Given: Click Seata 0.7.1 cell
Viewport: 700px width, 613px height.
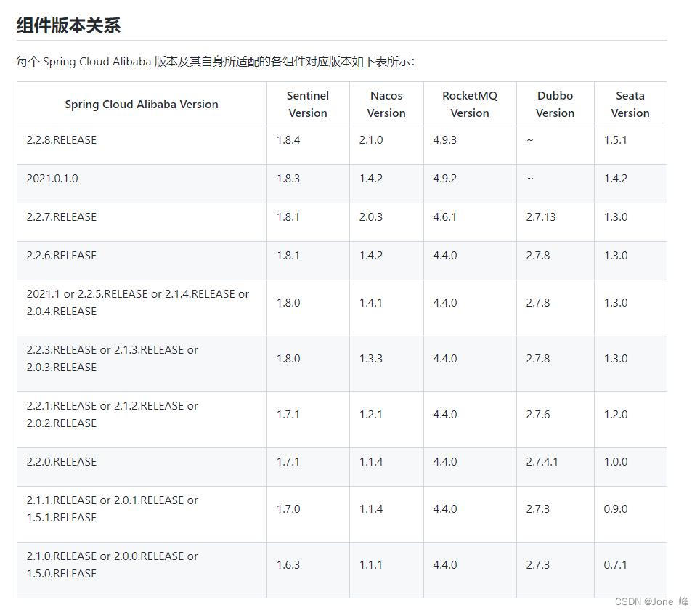Looking at the screenshot, I should point(616,564).
